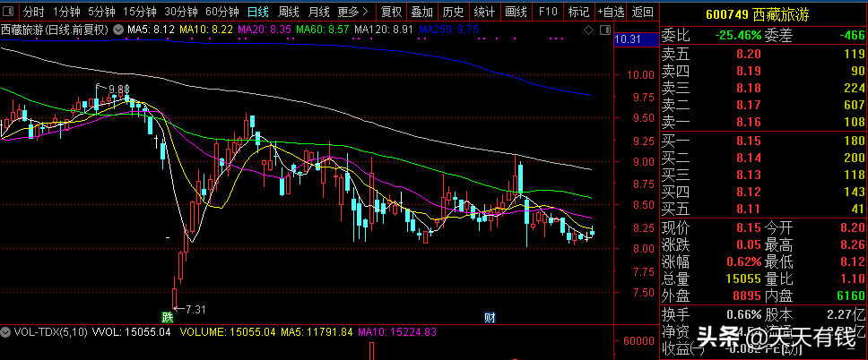
Task: Toggle the left sidebar panel icon
Action: coord(9,11)
